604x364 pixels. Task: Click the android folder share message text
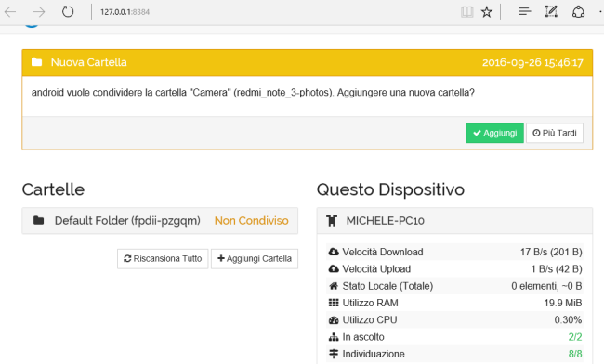pos(253,93)
